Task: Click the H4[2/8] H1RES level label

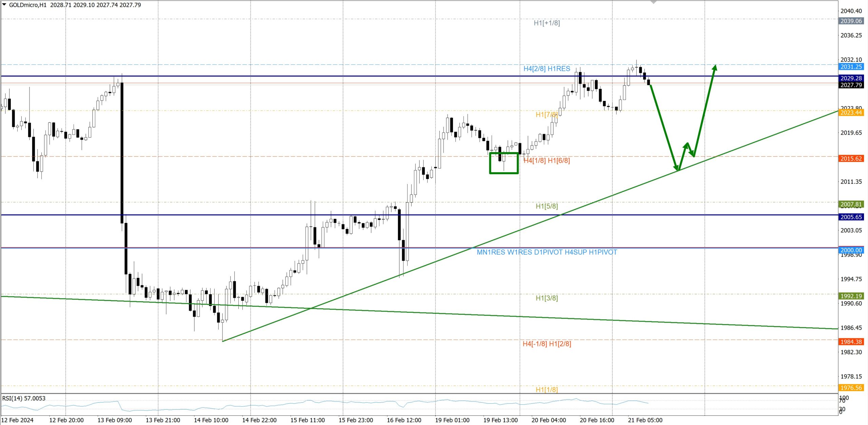Action: click(x=547, y=69)
